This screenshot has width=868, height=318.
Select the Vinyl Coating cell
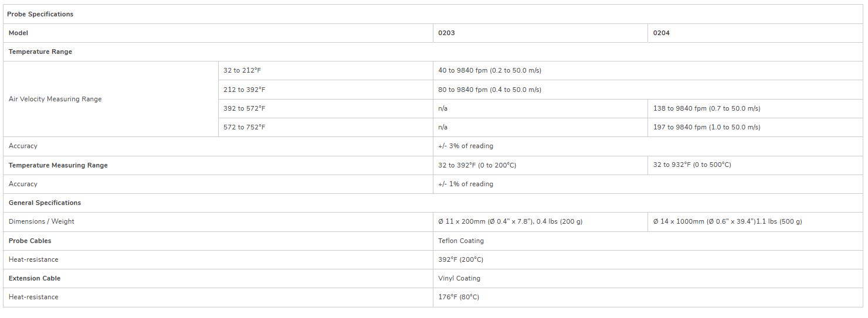[x=459, y=278]
